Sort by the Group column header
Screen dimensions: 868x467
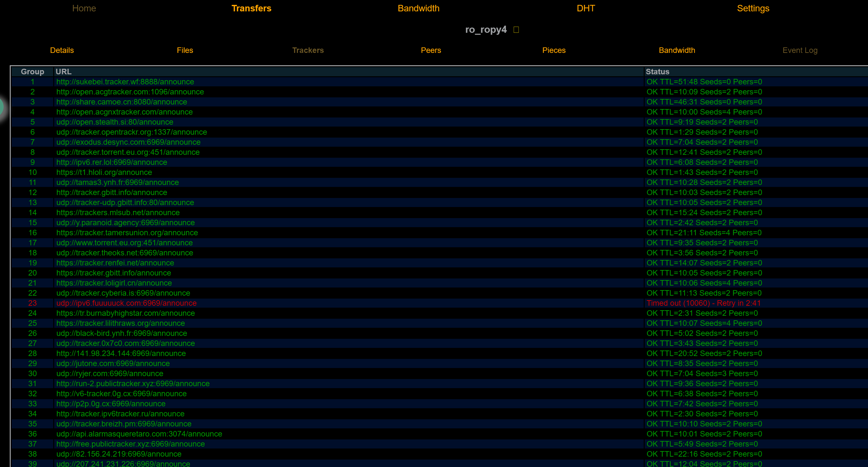pyautogui.click(x=32, y=72)
